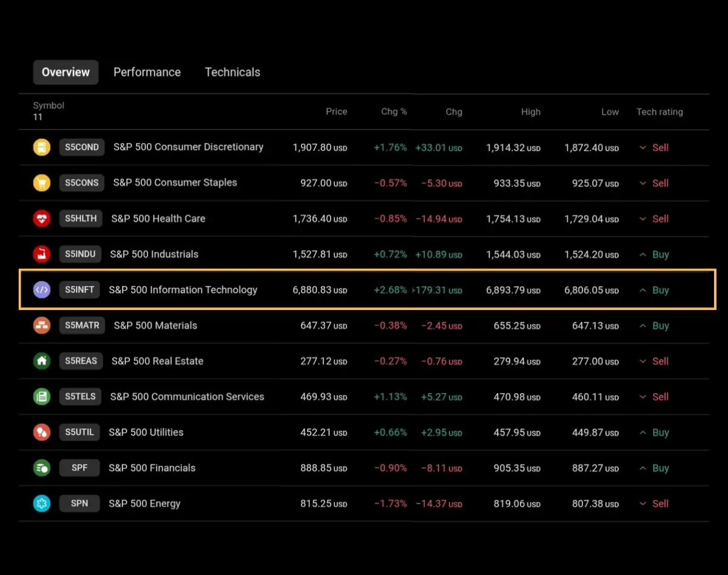Click the Financials coins icon

click(x=42, y=468)
